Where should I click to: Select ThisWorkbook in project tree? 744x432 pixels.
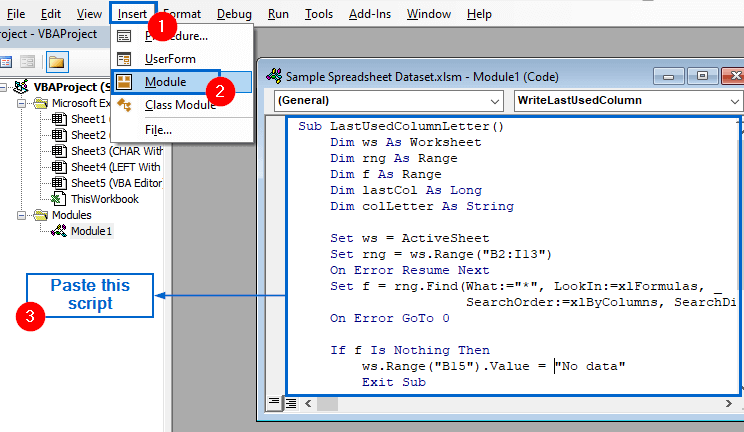point(105,199)
